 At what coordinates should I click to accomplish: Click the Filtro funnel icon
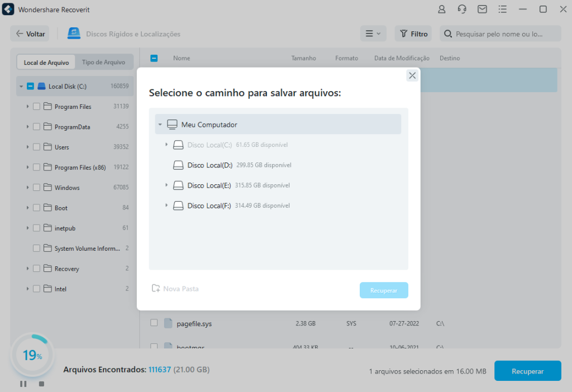point(403,34)
